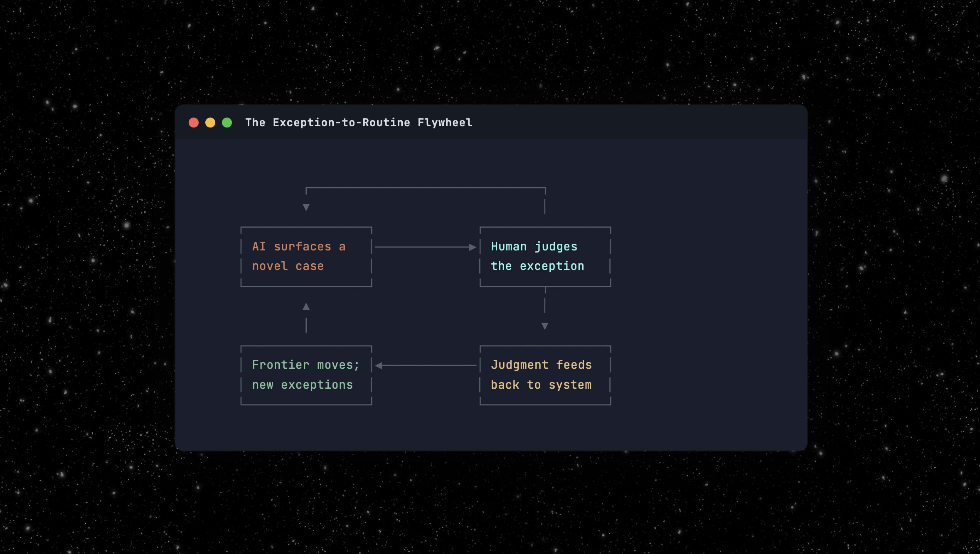
Task: Click the down arrowhead above Judgment feeds box
Action: 545,326
